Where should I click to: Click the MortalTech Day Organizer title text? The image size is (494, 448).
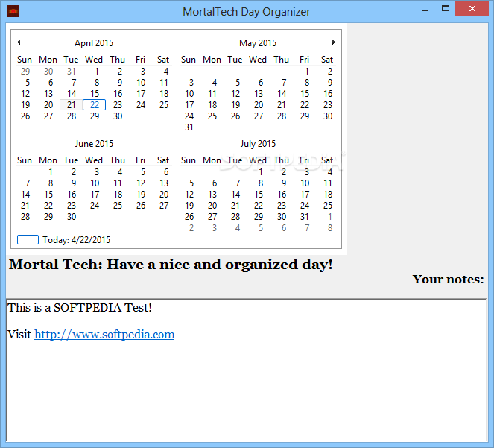[x=247, y=12]
